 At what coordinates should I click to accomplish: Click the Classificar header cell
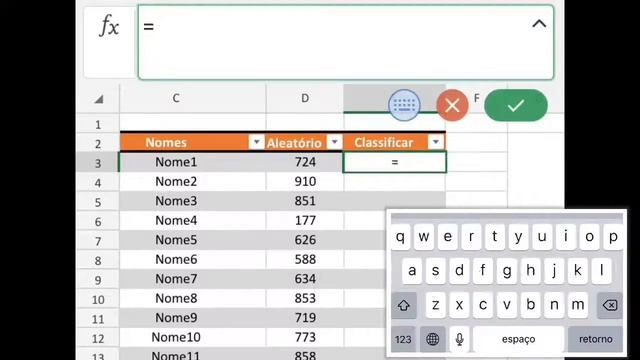[395, 142]
